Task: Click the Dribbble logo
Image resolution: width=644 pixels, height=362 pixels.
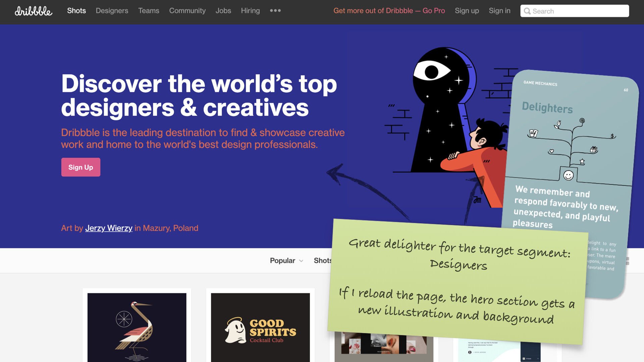Action: click(34, 11)
